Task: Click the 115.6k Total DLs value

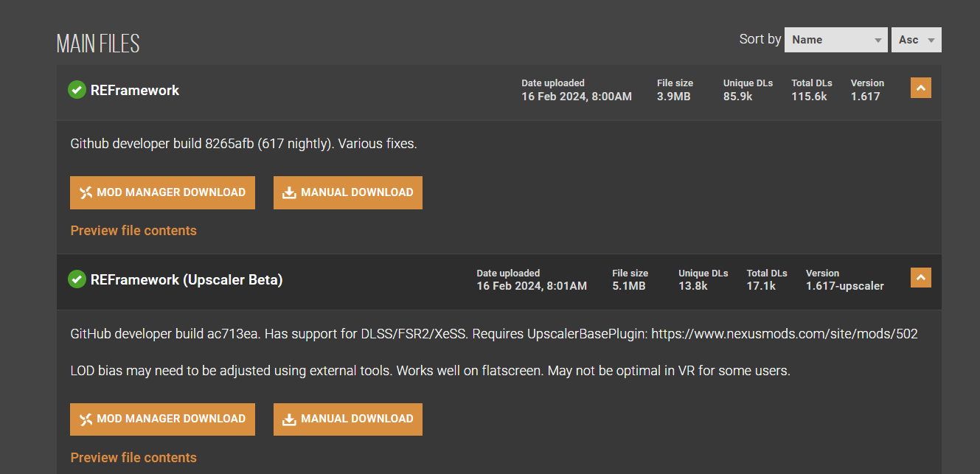Action: [809, 97]
